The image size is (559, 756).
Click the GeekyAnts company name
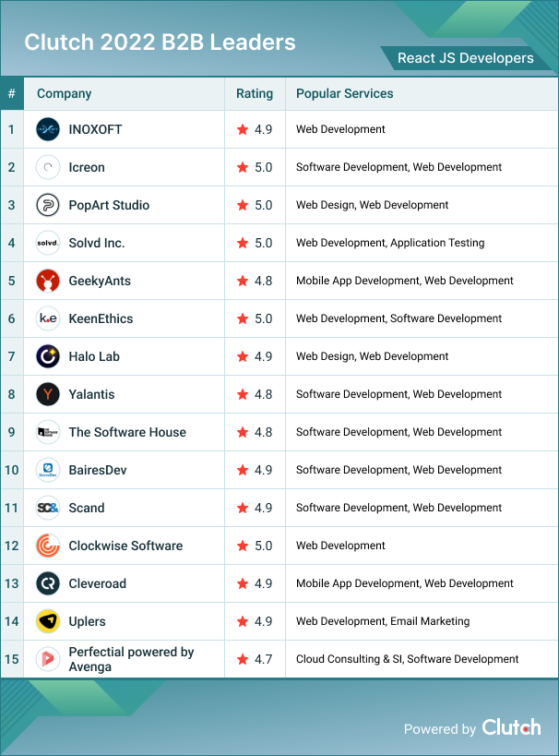(100, 281)
